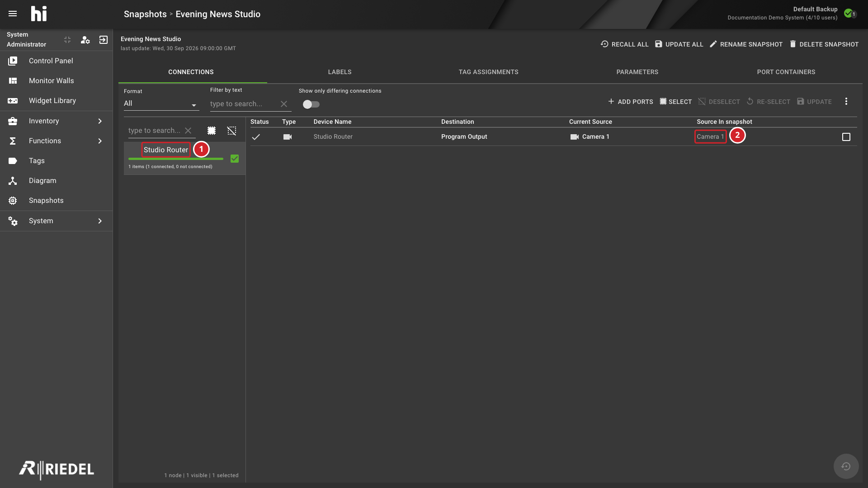
Task: Expand the Functions submenu
Action: (x=56, y=141)
